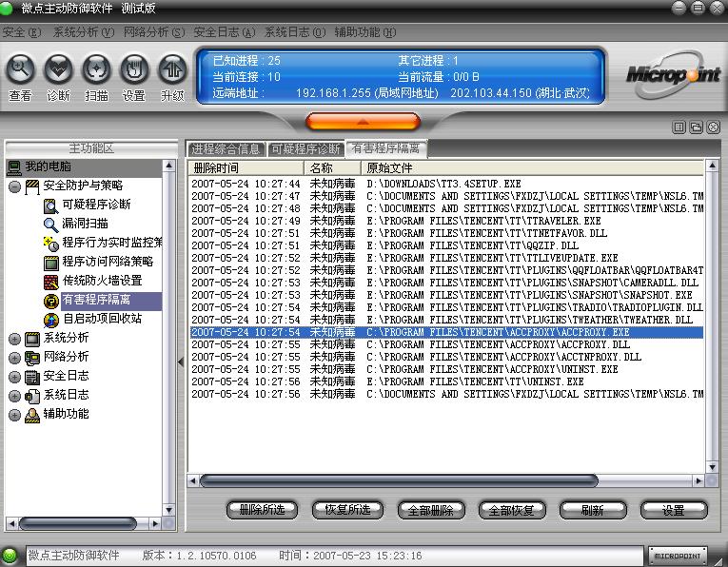Select the 系统日志 document icon

pos(32,396)
